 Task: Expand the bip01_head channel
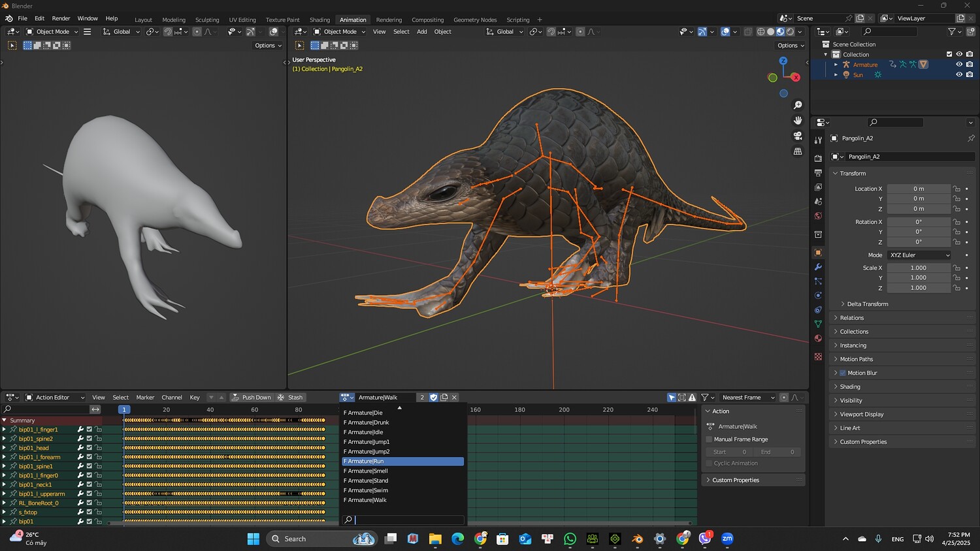5,448
